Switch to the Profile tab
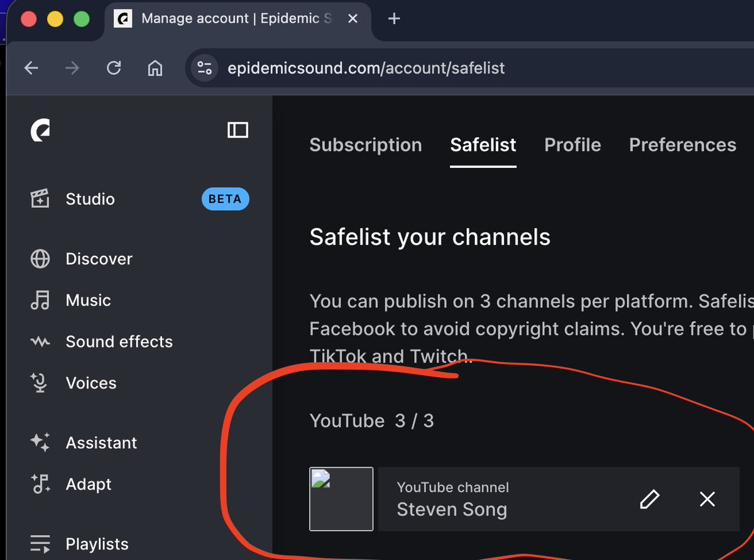The width and height of the screenshot is (754, 560). (x=572, y=145)
